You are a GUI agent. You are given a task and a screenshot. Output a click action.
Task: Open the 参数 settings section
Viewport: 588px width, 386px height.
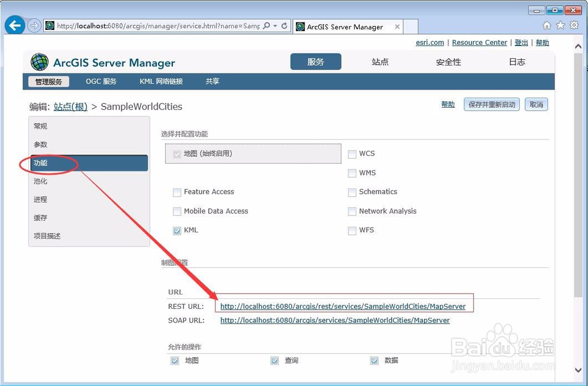[x=89, y=144]
